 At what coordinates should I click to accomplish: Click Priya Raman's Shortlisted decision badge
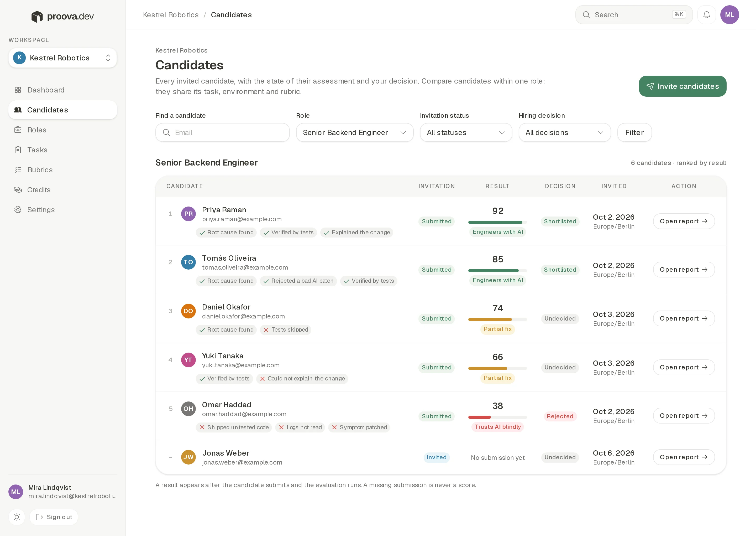pyautogui.click(x=560, y=221)
